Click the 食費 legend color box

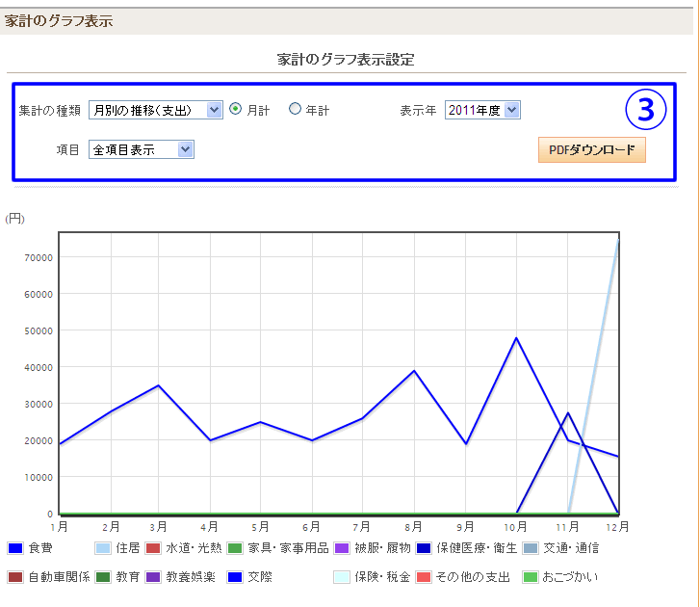pyautogui.click(x=14, y=548)
